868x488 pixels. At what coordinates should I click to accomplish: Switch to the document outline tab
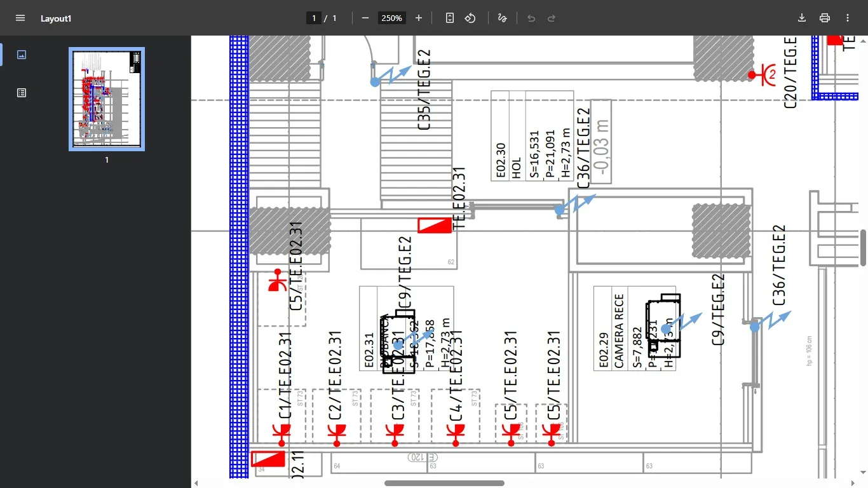(22, 93)
